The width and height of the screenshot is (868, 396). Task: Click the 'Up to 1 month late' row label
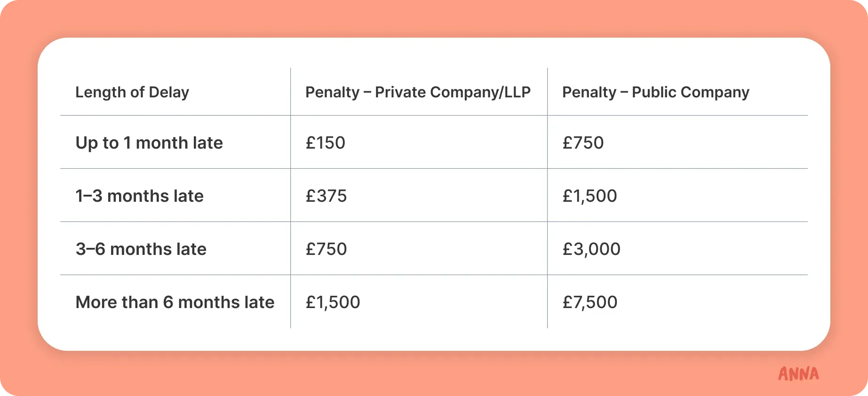(149, 143)
